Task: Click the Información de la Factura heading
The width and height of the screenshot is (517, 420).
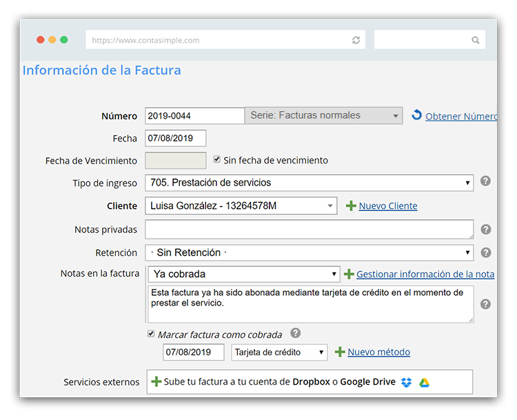Action: tap(101, 70)
